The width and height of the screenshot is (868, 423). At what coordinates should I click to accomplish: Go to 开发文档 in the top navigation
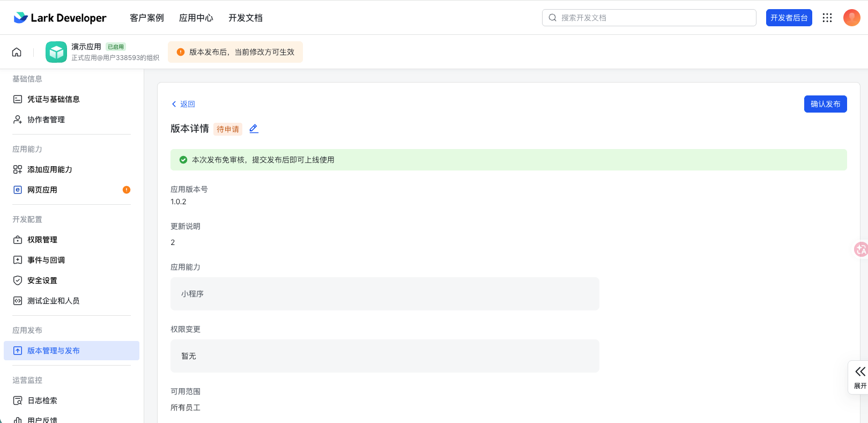pyautogui.click(x=246, y=18)
